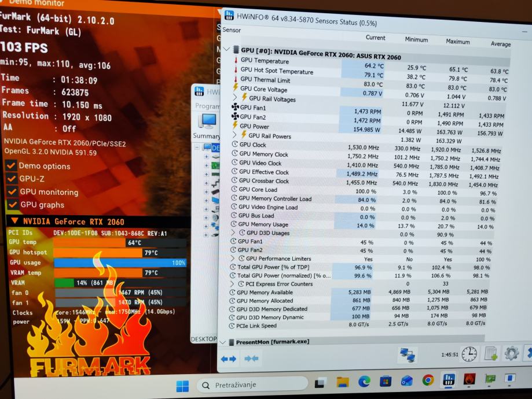Click fan icon beside GPU Fan2 RPM row
The image size is (532, 399).
coord(235,116)
